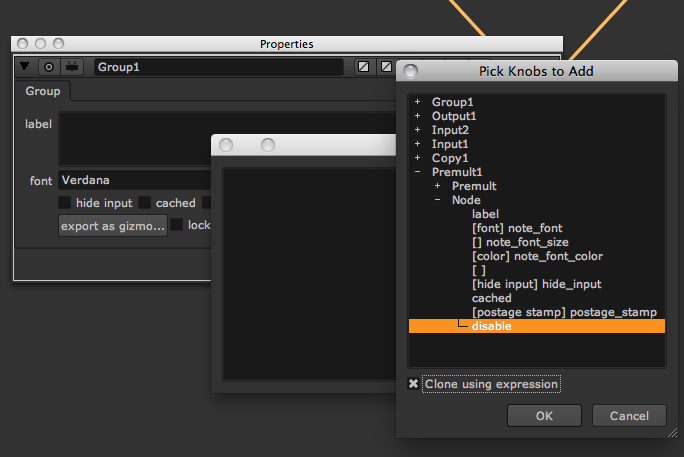Confirm with the OK button

544,416
